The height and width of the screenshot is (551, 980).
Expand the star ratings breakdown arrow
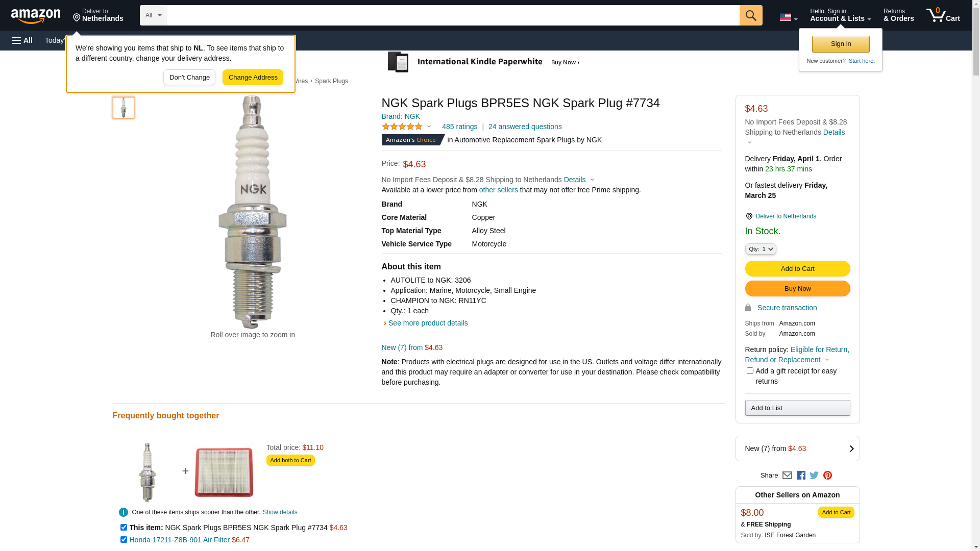click(x=429, y=127)
